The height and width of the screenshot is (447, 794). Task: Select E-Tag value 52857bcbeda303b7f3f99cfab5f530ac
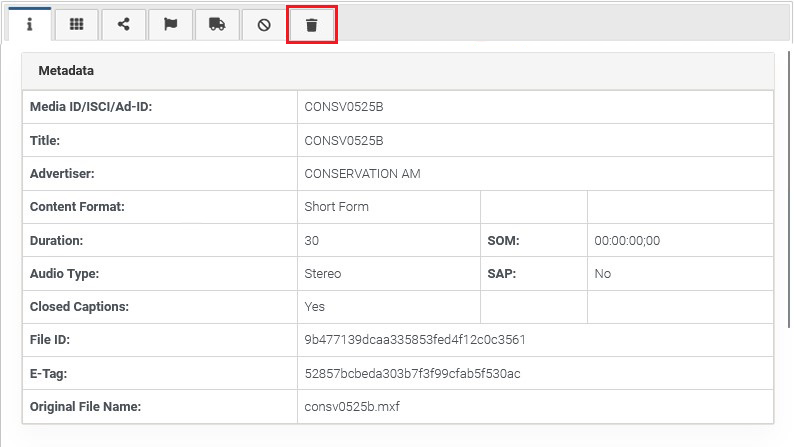pyautogui.click(x=412, y=374)
